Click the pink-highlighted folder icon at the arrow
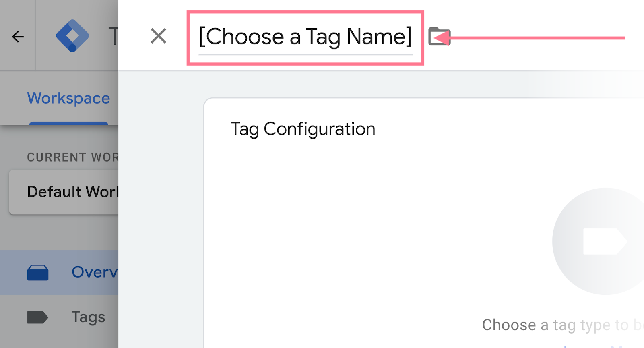Viewport: 644px width, 348px height. point(439,37)
